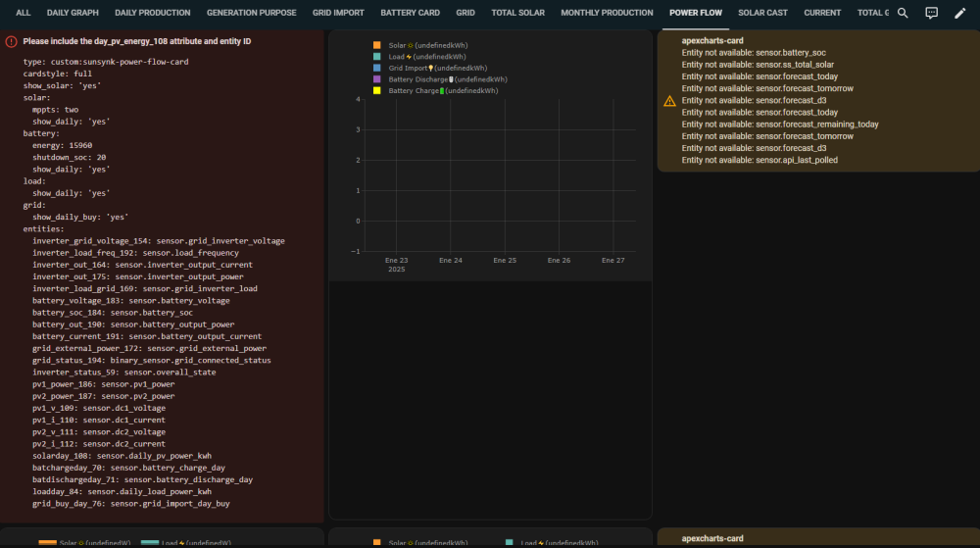Click the Solar (undefinedkWh) legend label
The width and height of the screenshot is (980, 548).
pos(428,45)
